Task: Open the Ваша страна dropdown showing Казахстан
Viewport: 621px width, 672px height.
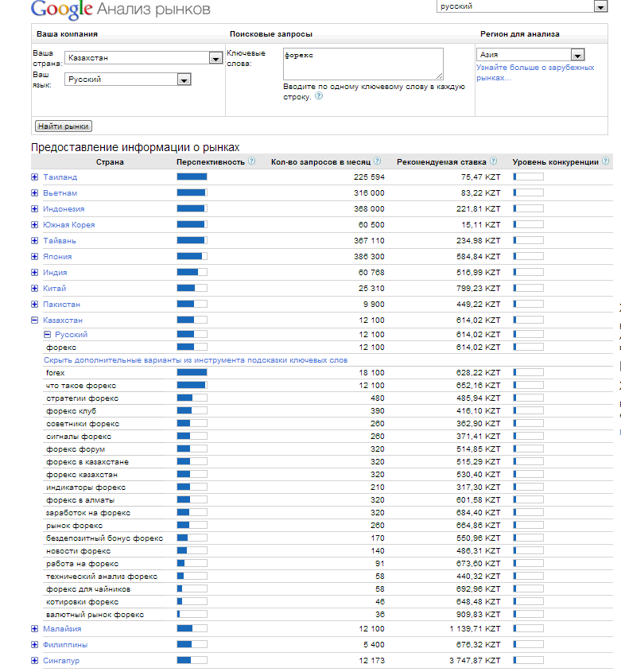Action: pos(143,58)
